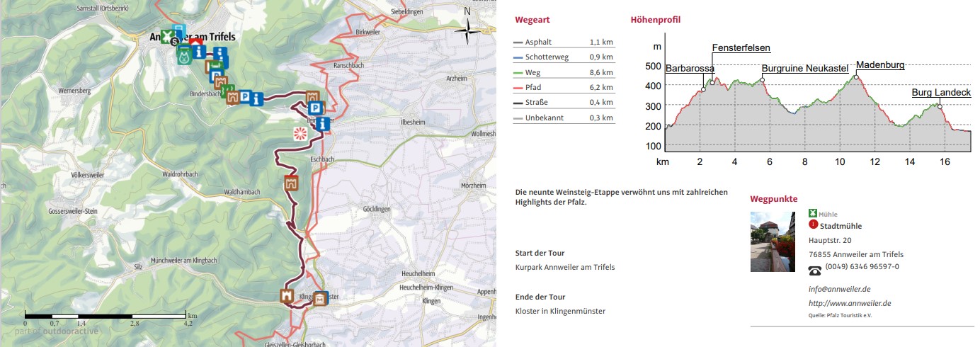Select the Burg Landeck elevation marker
Image resolution: width=980 pixels, height=347 pixels.
tap(940, 106)
